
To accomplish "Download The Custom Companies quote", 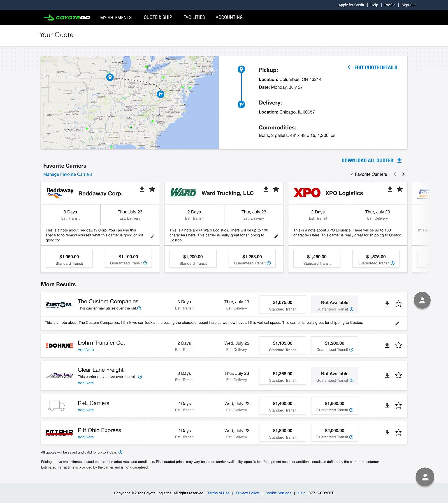I will [x=387, y=304].
